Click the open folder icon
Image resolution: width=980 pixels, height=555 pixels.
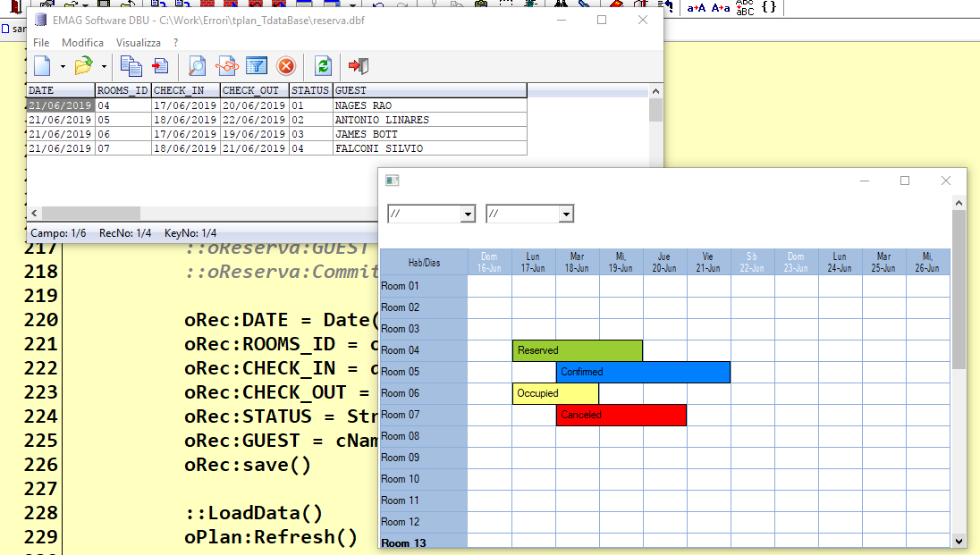click(x=83, y=65)
